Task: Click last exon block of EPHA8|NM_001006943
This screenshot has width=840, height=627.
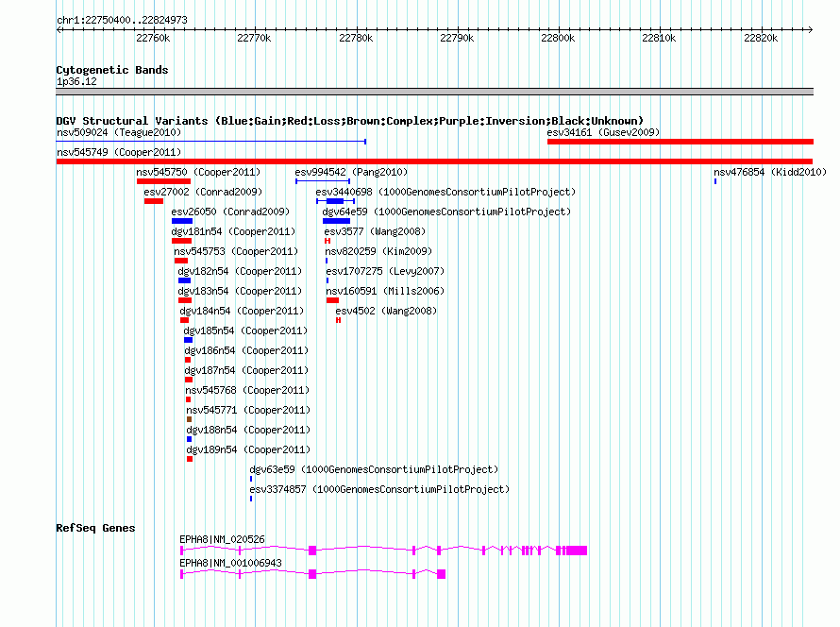Action: [442, 574]
